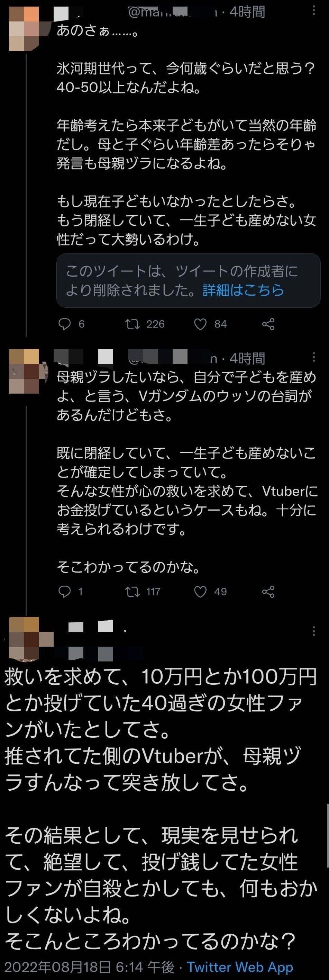Viewport: 329px width, 980px height.
Task: Click the deleted tweet notice box
Action: (x=188, y=281)
